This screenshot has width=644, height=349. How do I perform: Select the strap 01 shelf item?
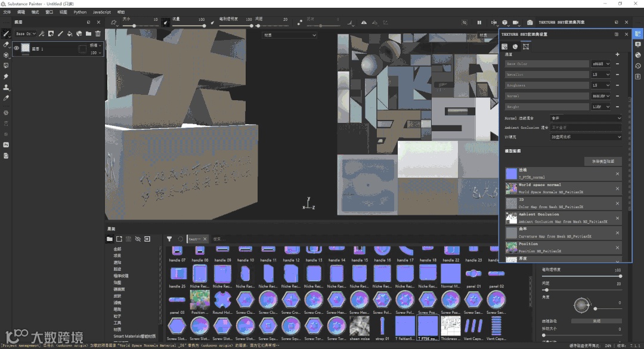[x=382, y=326]
